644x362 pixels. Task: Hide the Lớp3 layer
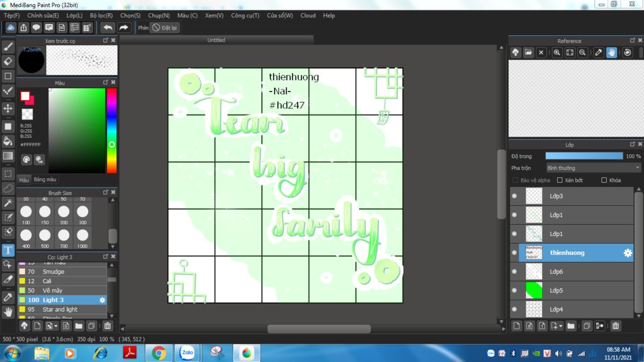(x=514, y=196)
